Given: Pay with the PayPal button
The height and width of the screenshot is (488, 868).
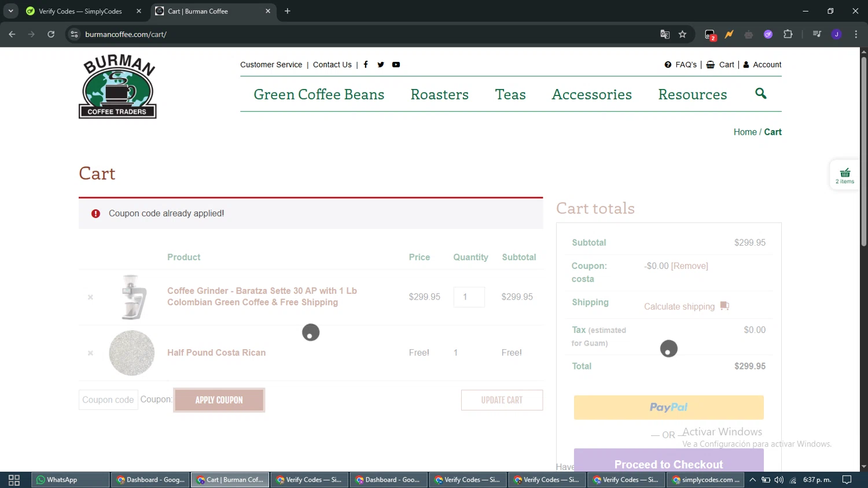Looking at the screenshot, I should click(x=669, y=408).
